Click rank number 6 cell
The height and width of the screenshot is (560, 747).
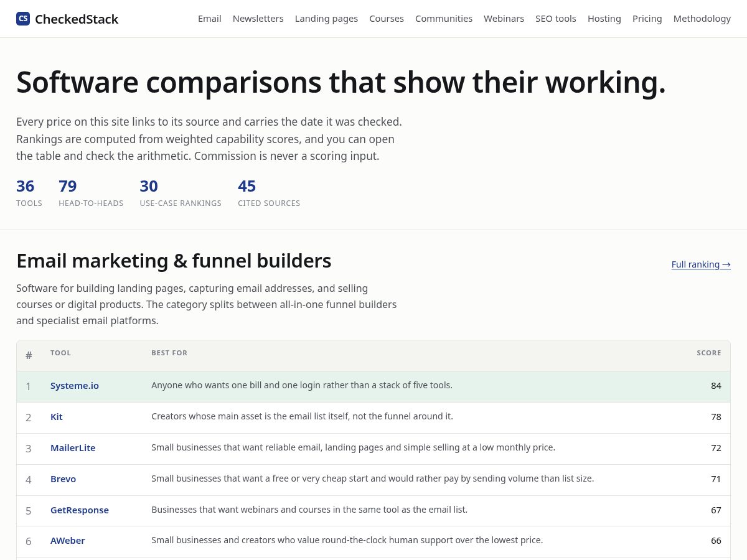(x=28, y=541)
